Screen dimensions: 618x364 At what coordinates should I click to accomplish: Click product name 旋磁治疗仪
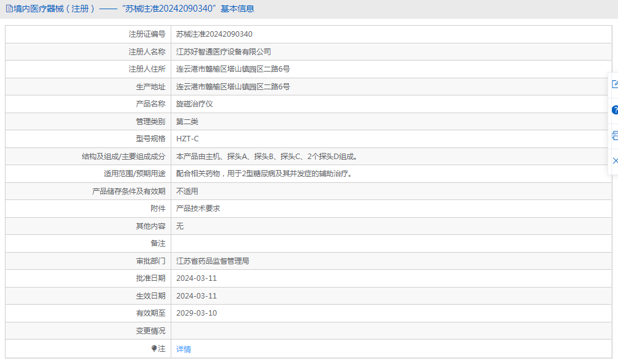(195, 104)
